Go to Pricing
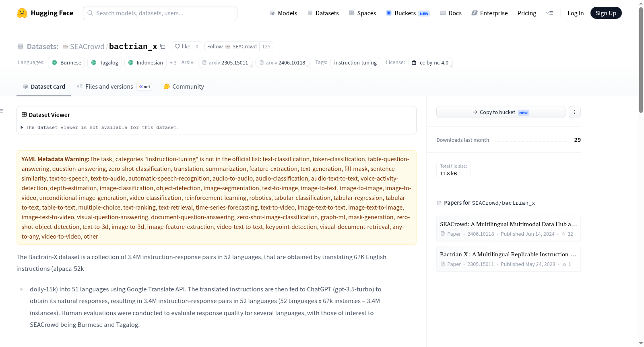This screenshot has height=347, width=644. click(x=527, y=13)
